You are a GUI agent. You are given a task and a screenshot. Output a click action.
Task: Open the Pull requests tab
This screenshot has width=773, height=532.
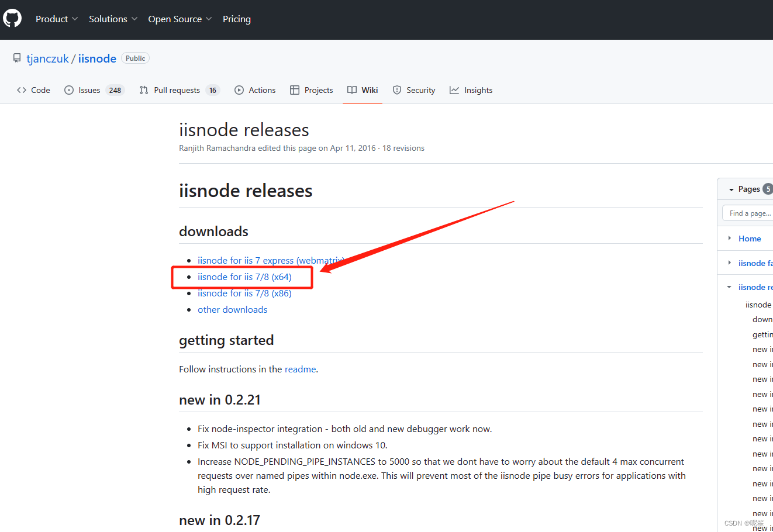point(179,90)
